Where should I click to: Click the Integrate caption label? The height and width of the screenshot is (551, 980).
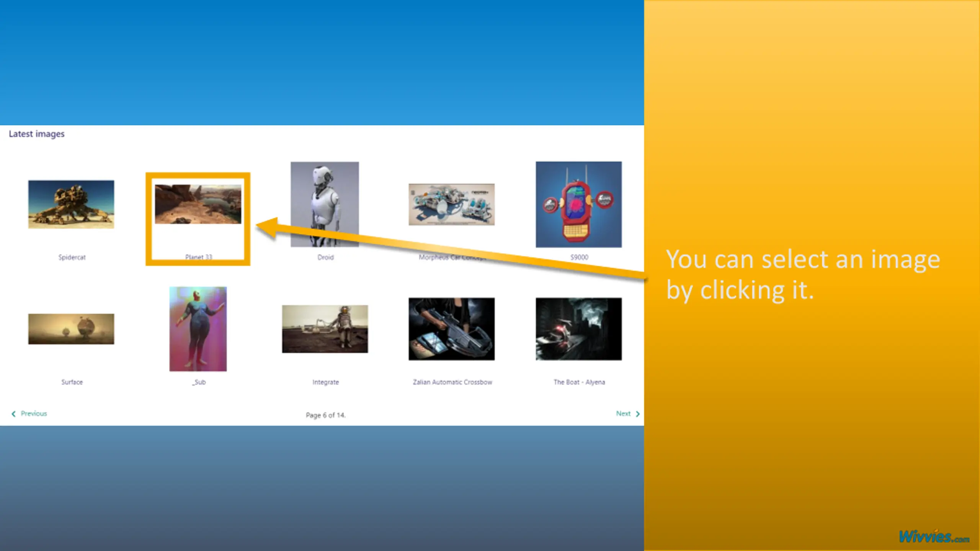(x=325, y=382)
